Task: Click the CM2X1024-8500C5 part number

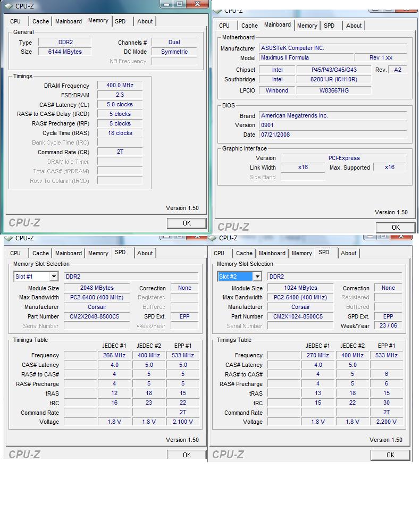Action: [x=300, y=316]
